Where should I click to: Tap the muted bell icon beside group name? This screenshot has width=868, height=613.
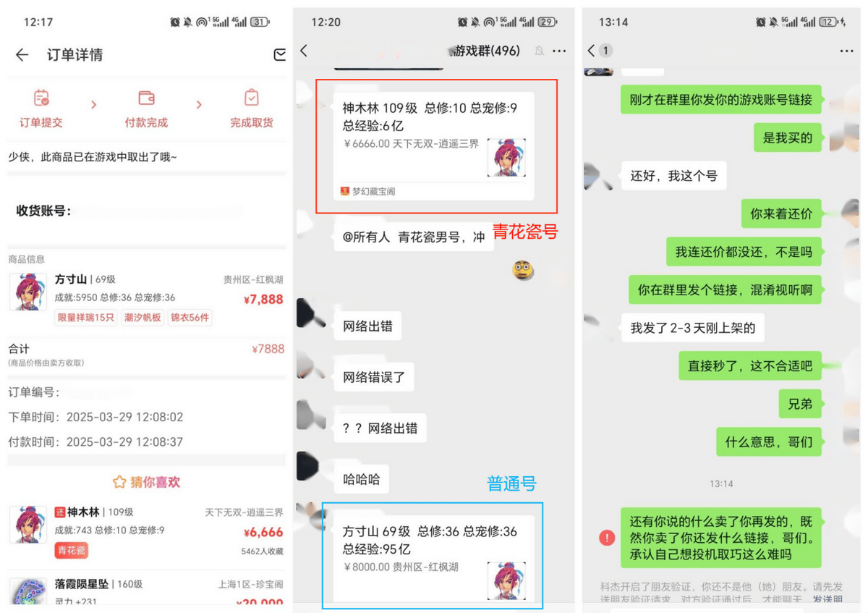coord(539,51)
